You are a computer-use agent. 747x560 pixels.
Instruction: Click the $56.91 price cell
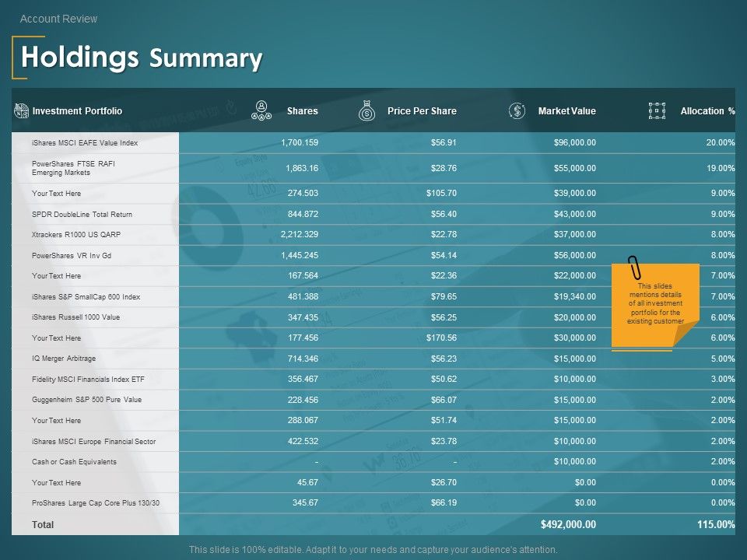tap(444, 142)
